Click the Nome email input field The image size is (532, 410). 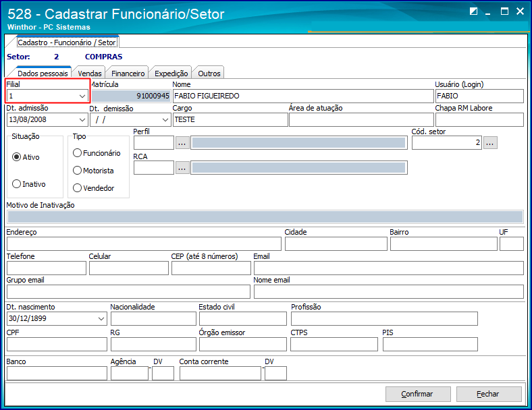(x=389, y=292)
